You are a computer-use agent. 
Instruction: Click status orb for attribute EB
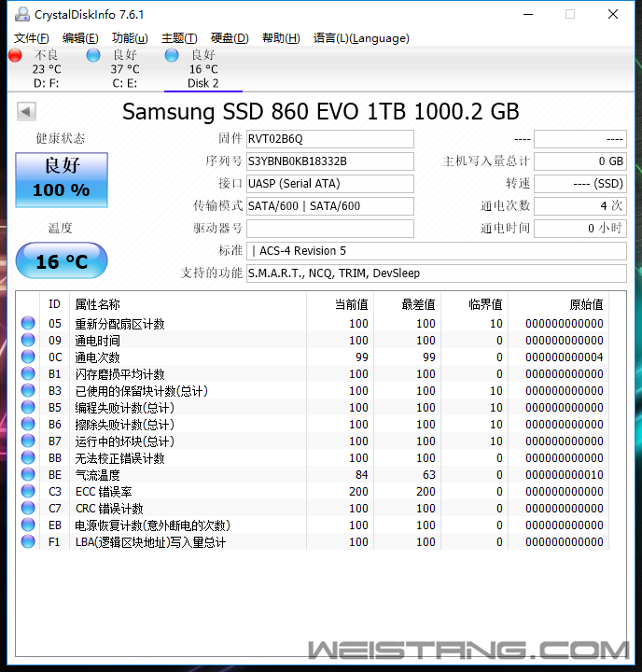click(x=28, y=525)
